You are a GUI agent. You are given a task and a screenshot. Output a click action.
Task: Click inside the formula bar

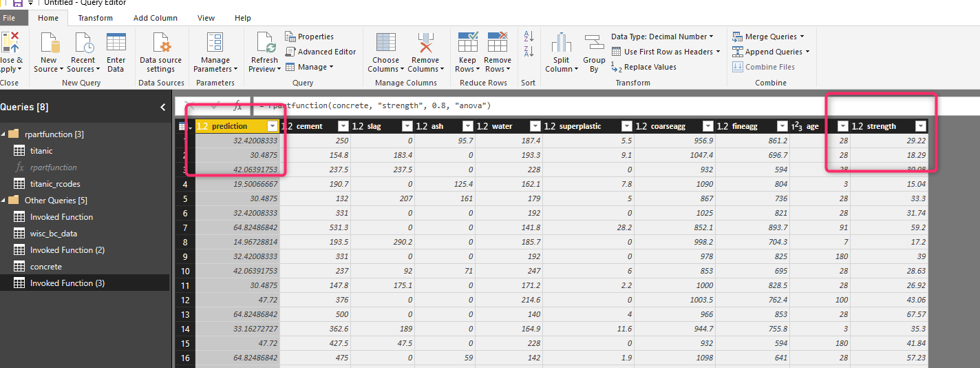(x=616, y=106)
